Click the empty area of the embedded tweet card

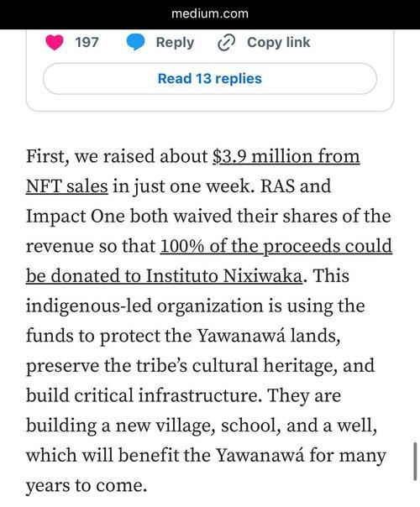210,102
